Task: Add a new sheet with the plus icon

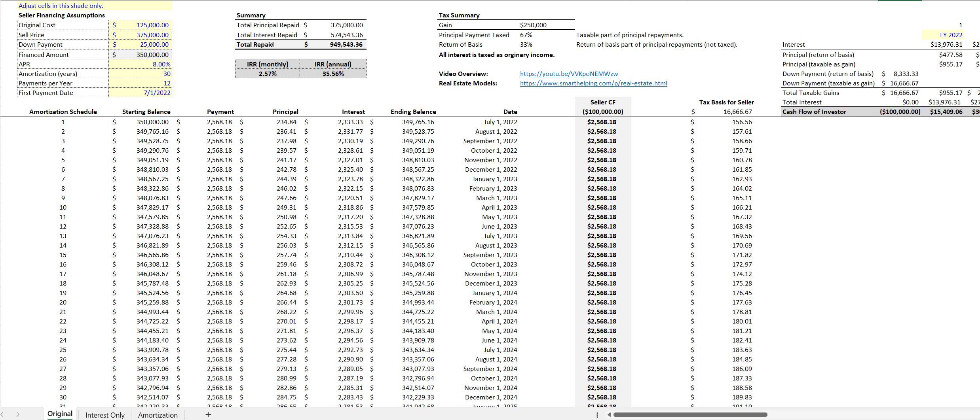Action: [208, 414]
